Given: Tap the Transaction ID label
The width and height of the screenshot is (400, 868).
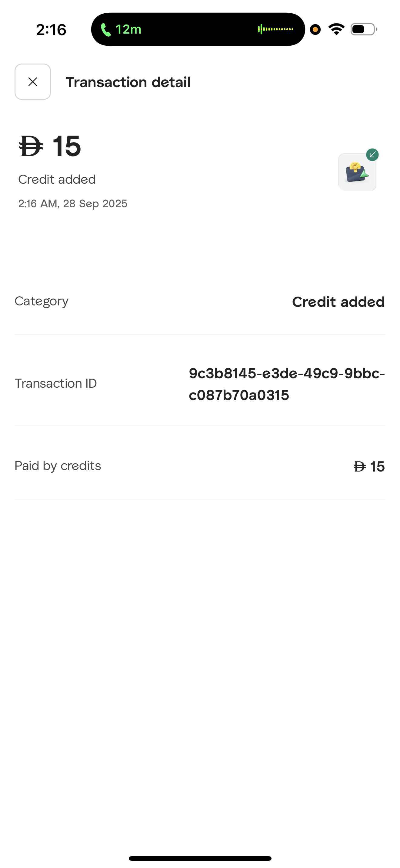Looking at the screenshot, I should pos(56,383).
